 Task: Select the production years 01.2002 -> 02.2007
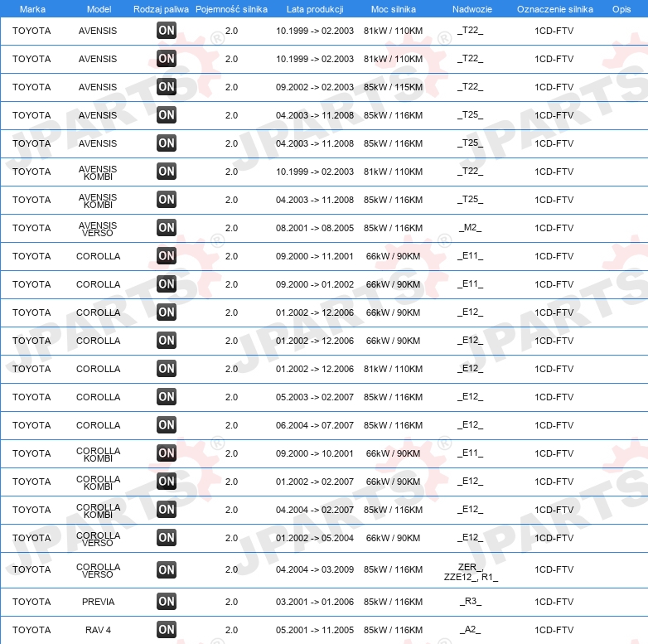[315, 482]
